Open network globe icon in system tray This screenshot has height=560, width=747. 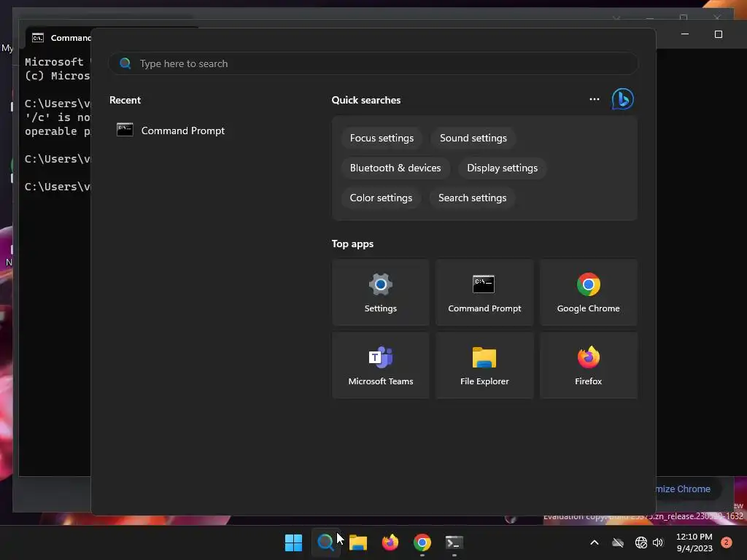pos(640,542)
